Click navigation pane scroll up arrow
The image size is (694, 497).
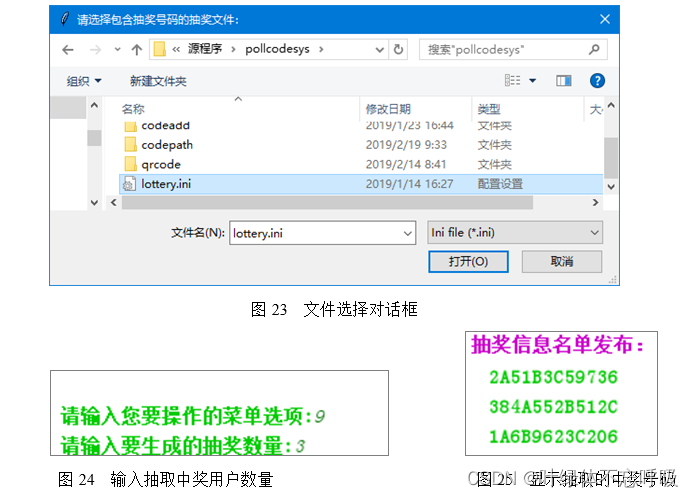click(x=94, y=105)
